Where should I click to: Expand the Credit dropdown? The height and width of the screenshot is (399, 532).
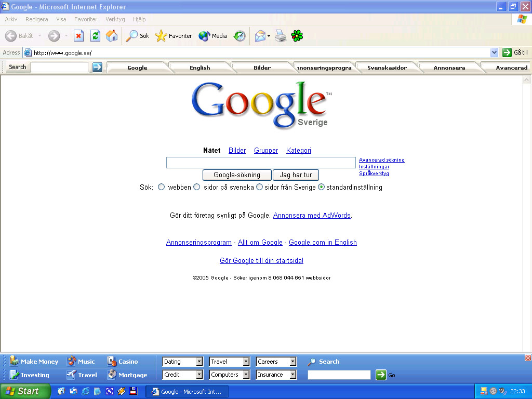pos(199,375)
